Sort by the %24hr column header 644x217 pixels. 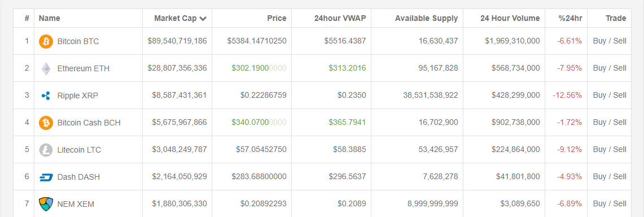click(570, 18)
